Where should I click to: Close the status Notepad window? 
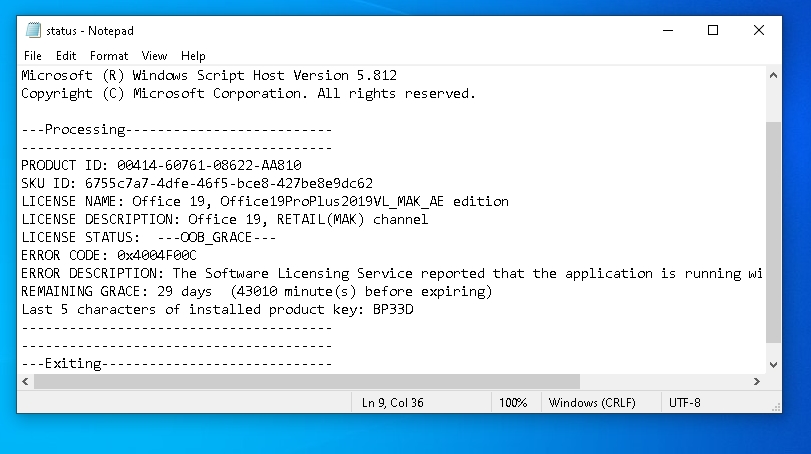pyautogui.click(x=759, y=30)
